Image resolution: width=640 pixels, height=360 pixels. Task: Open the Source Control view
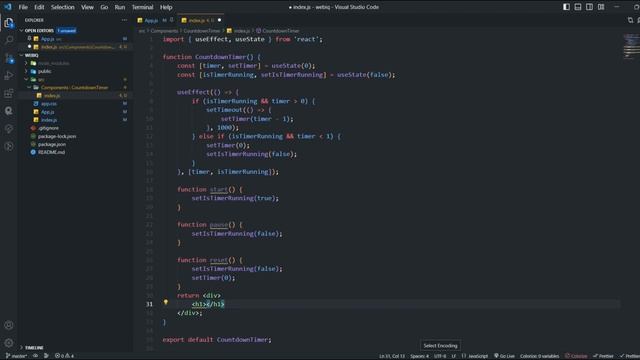point(9,58)
